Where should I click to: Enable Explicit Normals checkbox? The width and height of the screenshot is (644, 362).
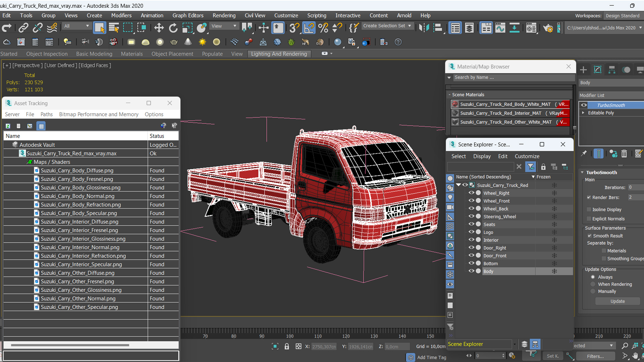pos(589,219)
